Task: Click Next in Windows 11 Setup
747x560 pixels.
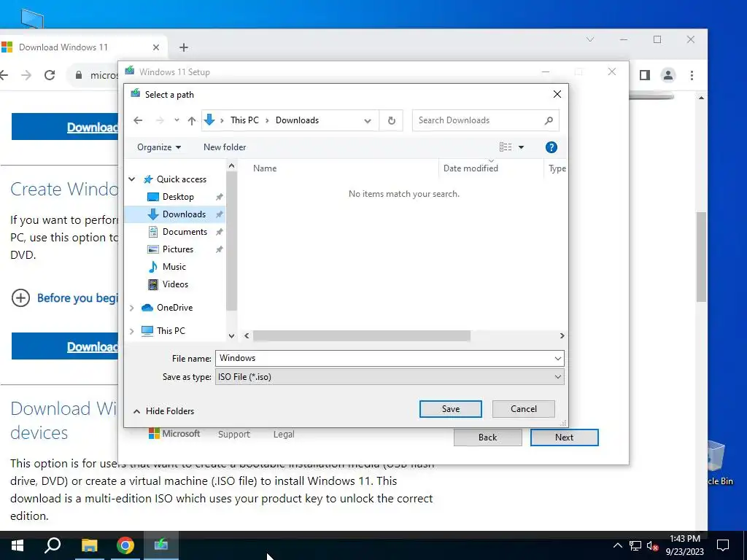Action: 564,437
